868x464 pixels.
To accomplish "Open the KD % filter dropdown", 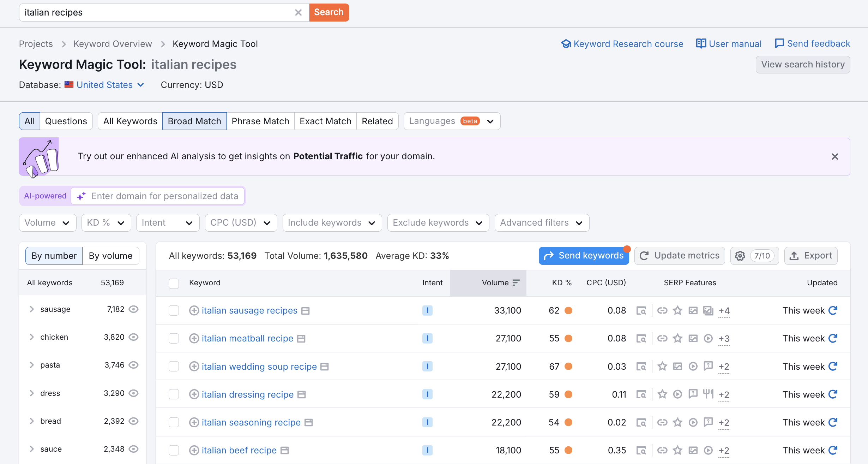I will coord(106,223).
